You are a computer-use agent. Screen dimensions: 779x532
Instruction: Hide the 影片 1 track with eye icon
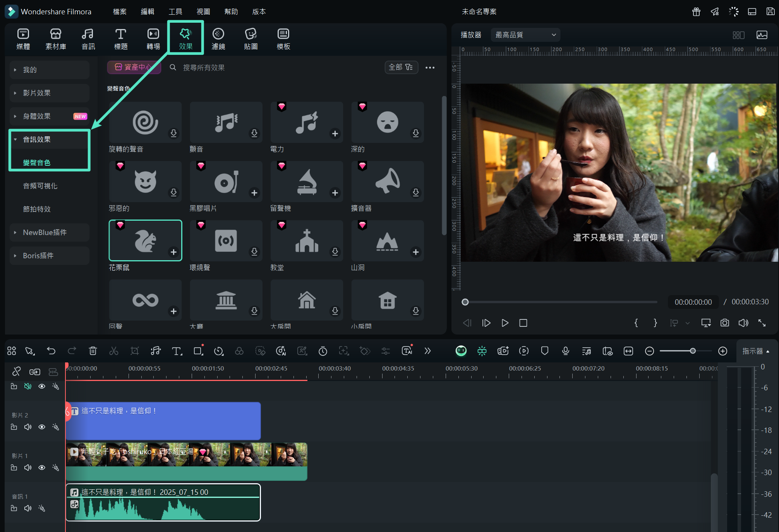click(42, 467)
